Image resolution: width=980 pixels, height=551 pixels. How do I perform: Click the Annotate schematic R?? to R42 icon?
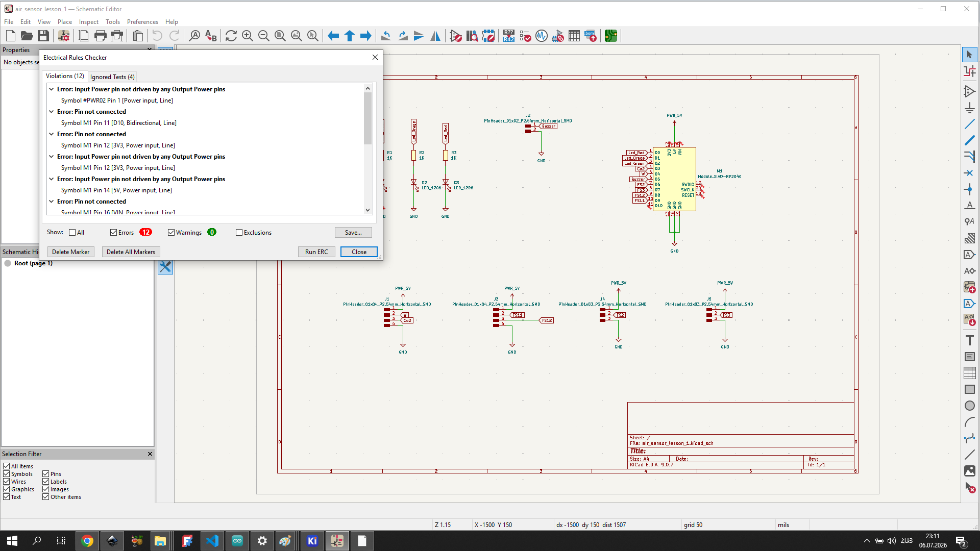tap(509, 36)
